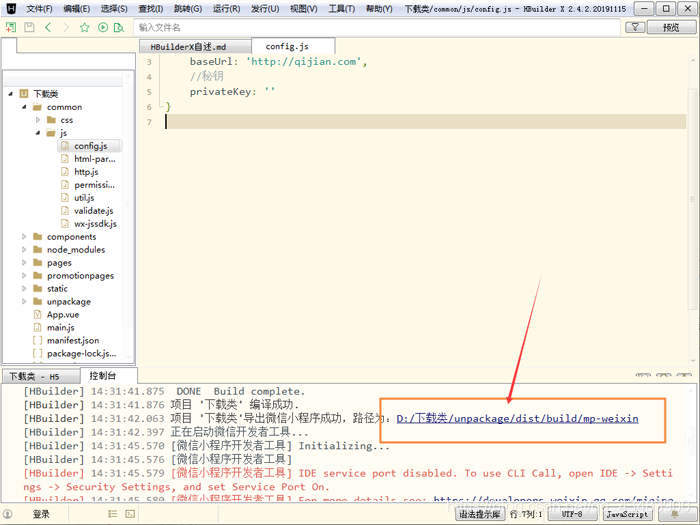Viewport: 700px width, 525px height.
Task: Open the 运行(R) menu
Action: click(x=226, y=9)
